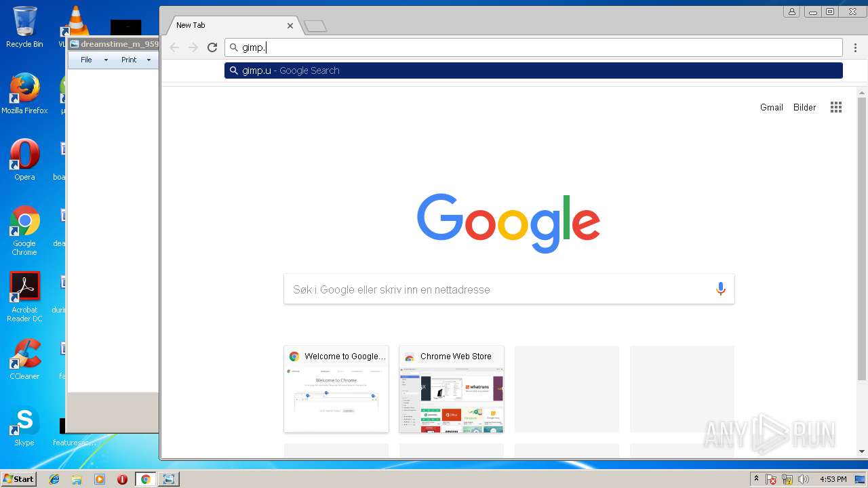Image resolution: width=868 pixels, height=488 pixels.
Task: Click page vertical scrollbar
Action: [862, 237]
